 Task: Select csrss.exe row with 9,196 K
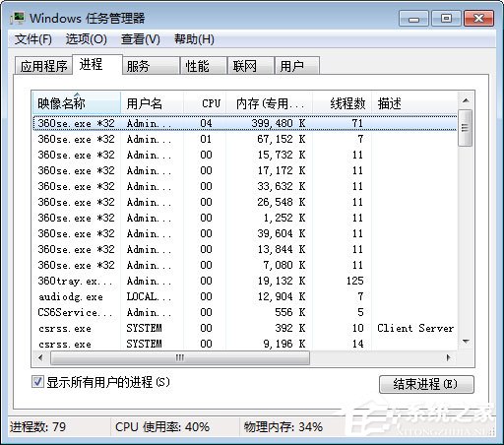click(x=244, y=344)
